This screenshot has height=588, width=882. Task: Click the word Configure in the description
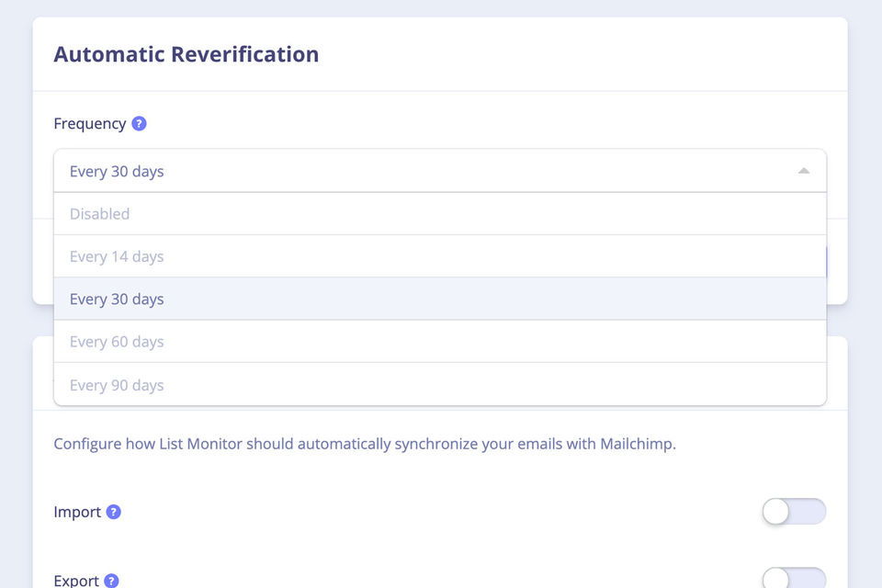87,444
